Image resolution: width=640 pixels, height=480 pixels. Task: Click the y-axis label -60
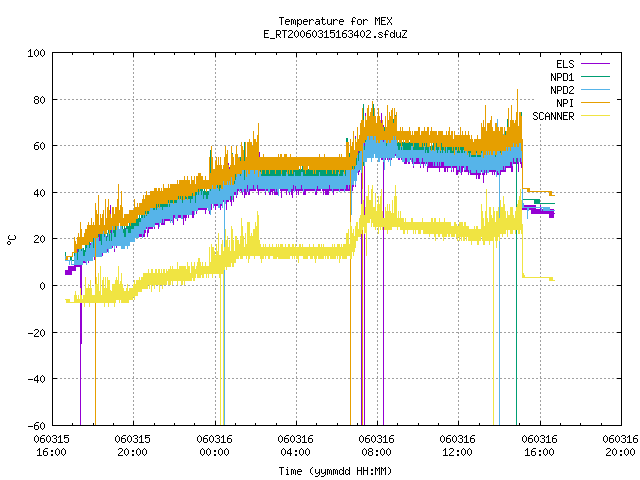36,426
